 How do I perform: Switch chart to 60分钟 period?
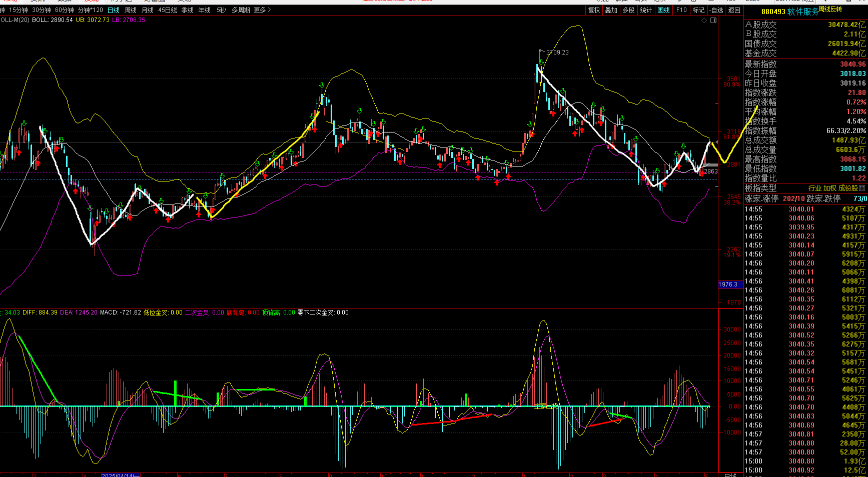(x=65, y=10)
